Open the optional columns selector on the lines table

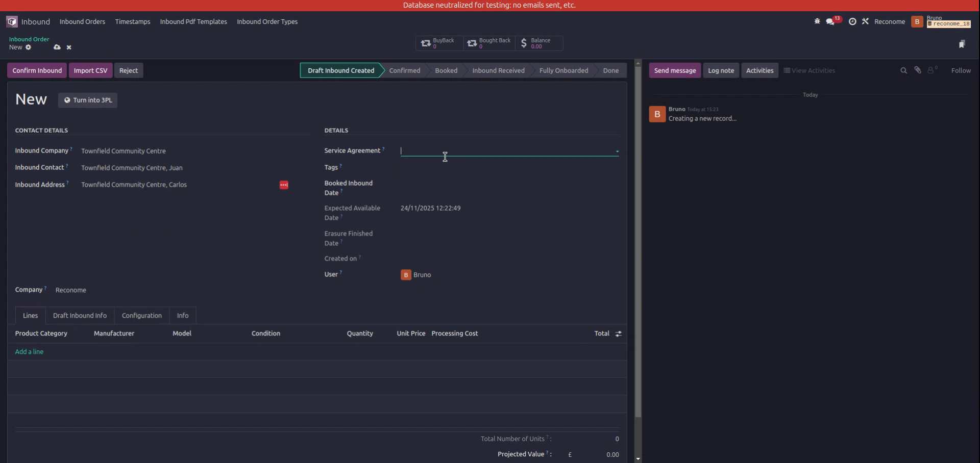coord(618,333)
